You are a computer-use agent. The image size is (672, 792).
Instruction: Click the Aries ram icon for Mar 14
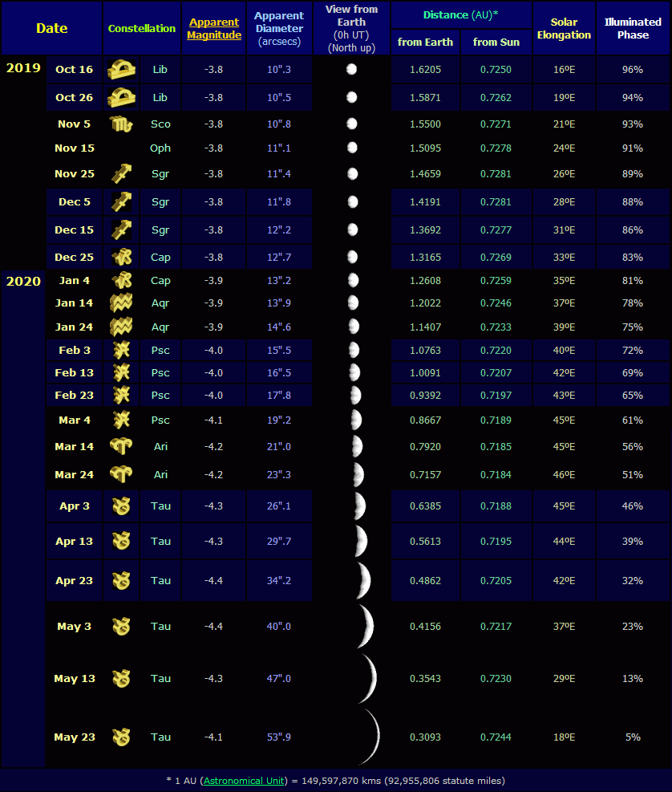pos(121,447)
